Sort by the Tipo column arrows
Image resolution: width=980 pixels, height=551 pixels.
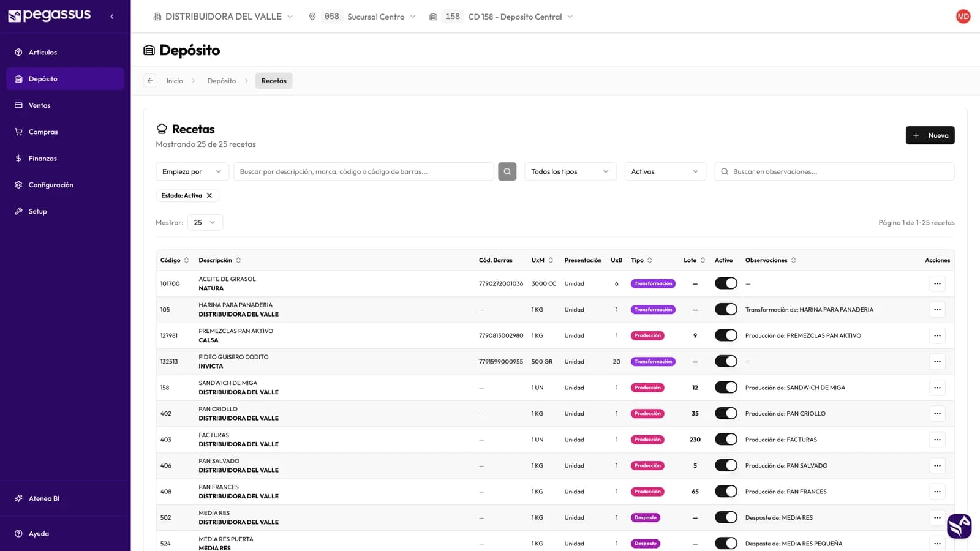pyautogui.click(x=650, y=260)
